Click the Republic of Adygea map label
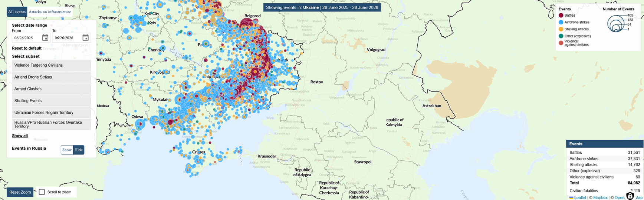 pyautogui.click(x=302, y=173)
